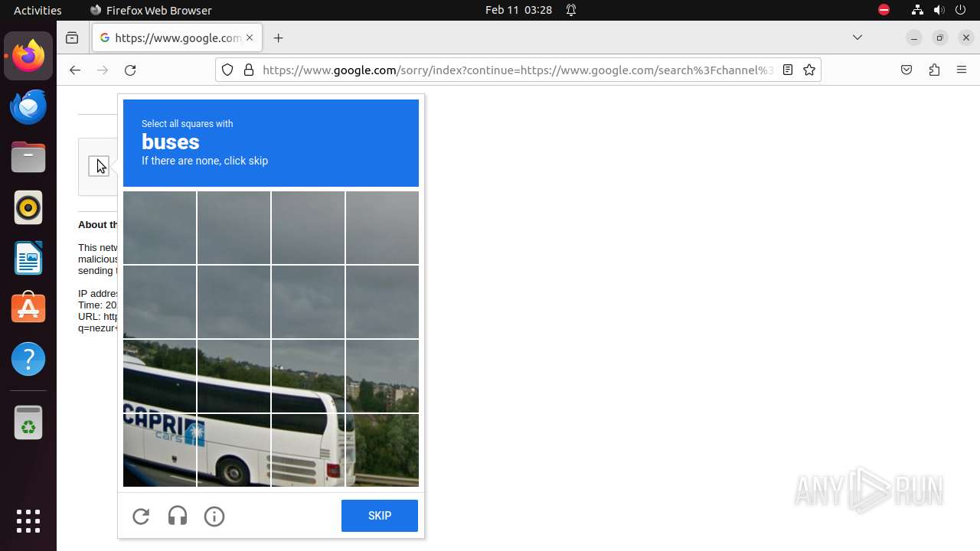Open the clock calendar Feb 11 03:28
Viewport: 980px width, 551px height.
pos(519,10)
